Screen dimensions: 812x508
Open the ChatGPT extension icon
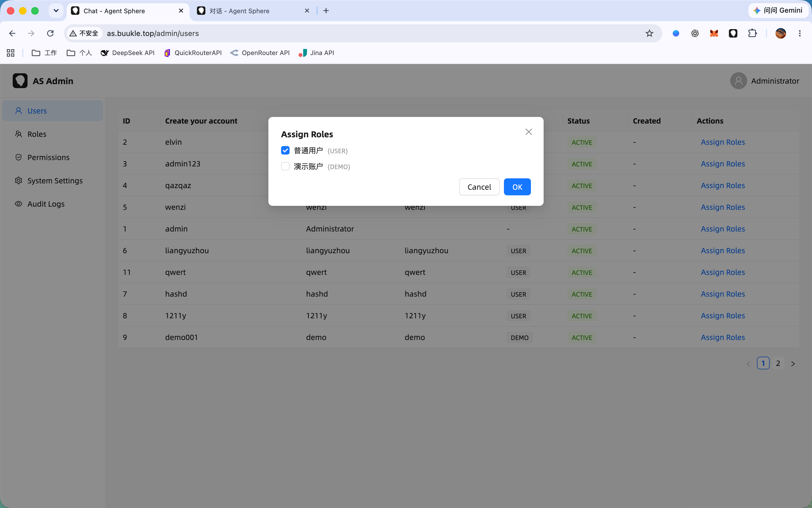tap(695, 33)
